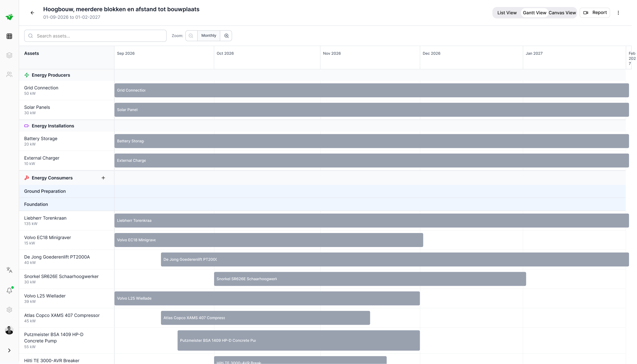Open the settings gear in sidebar

pos(9,310)
